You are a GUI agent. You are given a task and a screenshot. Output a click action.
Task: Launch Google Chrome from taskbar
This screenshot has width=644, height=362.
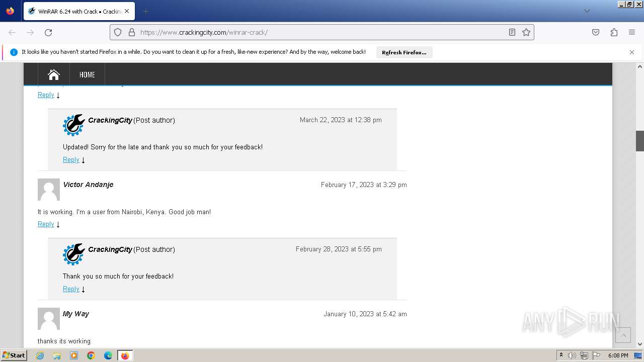point(91,355)
